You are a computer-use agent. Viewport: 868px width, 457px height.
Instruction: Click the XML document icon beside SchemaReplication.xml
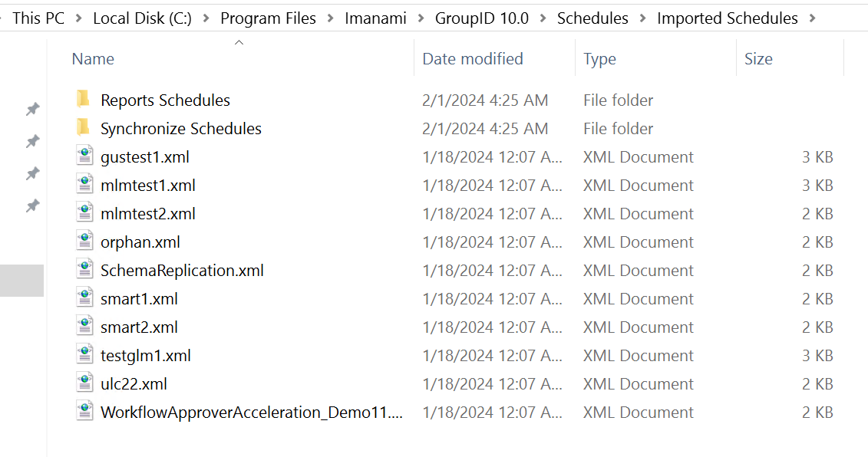click(x=84, y=270)
